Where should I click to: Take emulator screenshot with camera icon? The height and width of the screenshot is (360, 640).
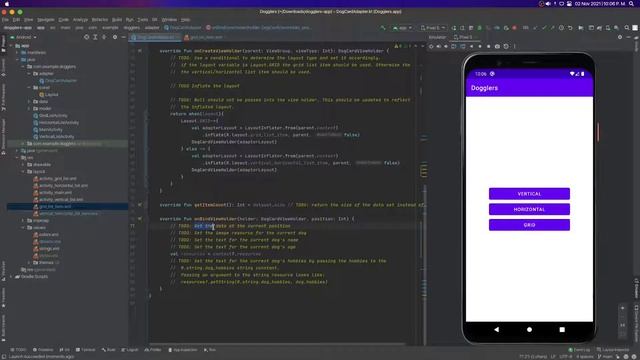tap(497, 47)
